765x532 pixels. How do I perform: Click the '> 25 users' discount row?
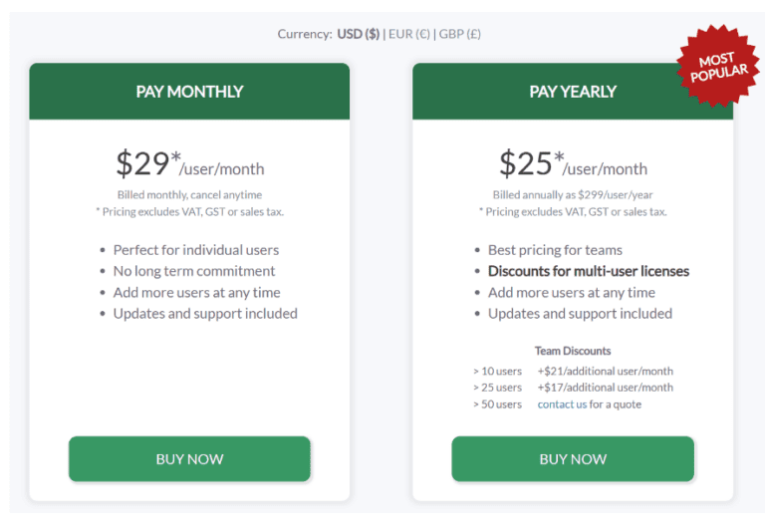tap(573, 388)
